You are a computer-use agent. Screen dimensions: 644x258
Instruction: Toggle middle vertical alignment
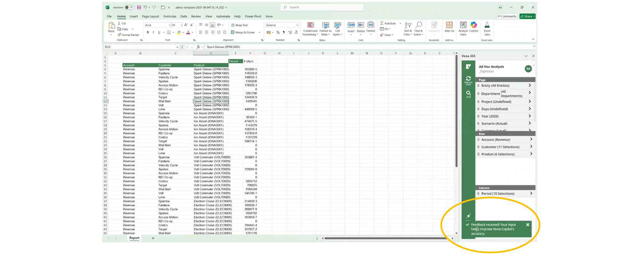[x=206, y=25]
